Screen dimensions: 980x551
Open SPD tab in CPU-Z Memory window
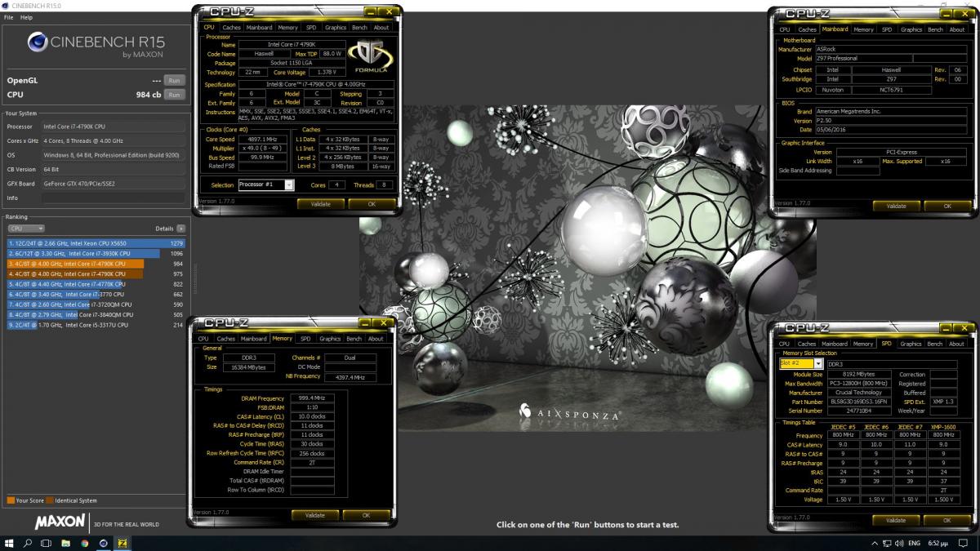tap(305, 339)
